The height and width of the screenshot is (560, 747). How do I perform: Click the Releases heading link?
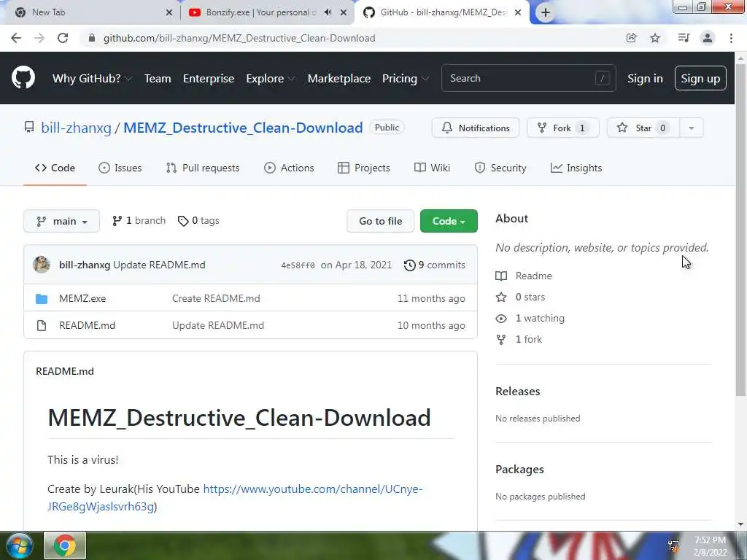pos(517,392)
